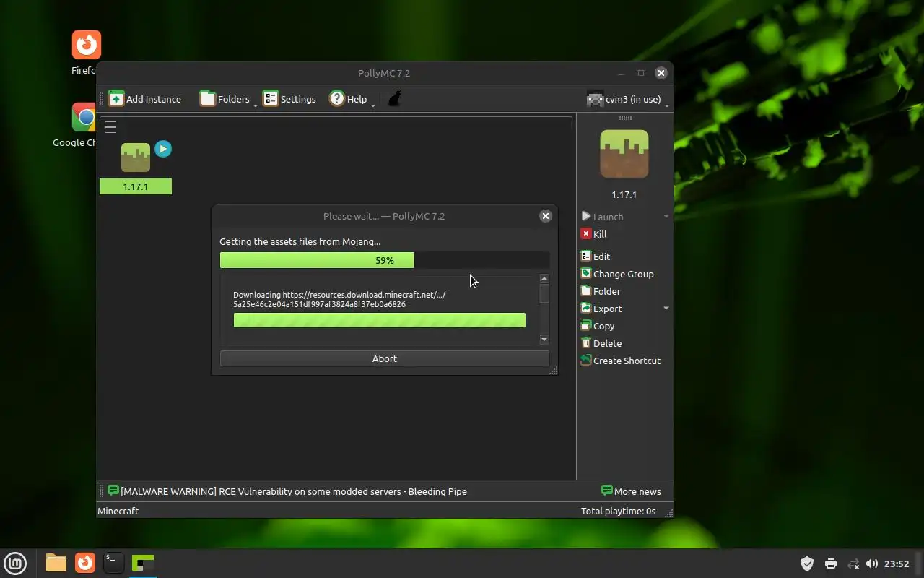
Task: Click the side toolbar drag handle
Action: [x=625, y=118]
